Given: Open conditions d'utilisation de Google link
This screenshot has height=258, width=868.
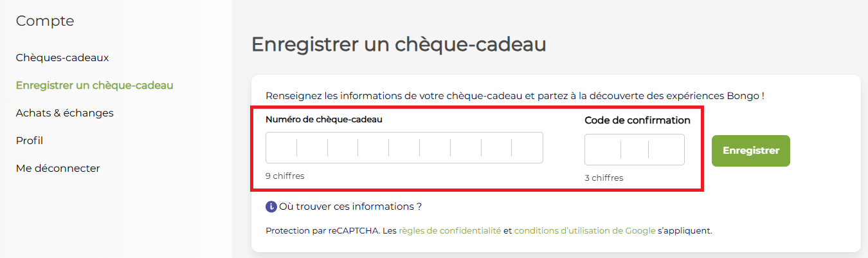Looking at the screenshot, I should click(584, 230).
